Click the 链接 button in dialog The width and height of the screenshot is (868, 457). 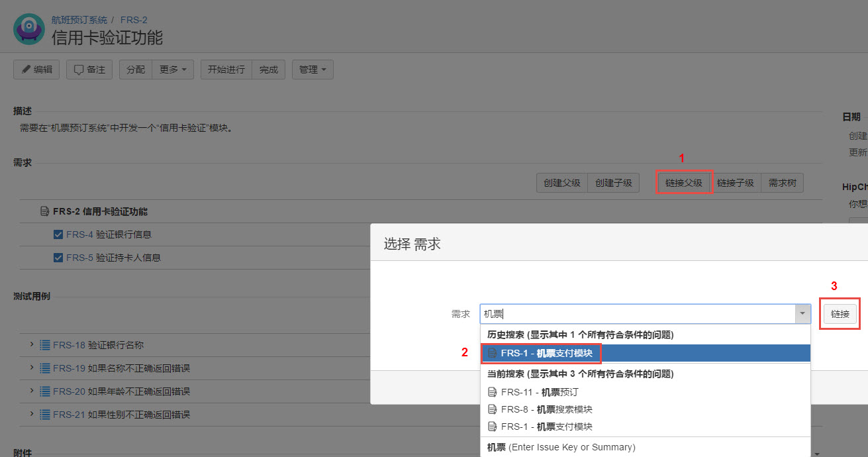840,314
